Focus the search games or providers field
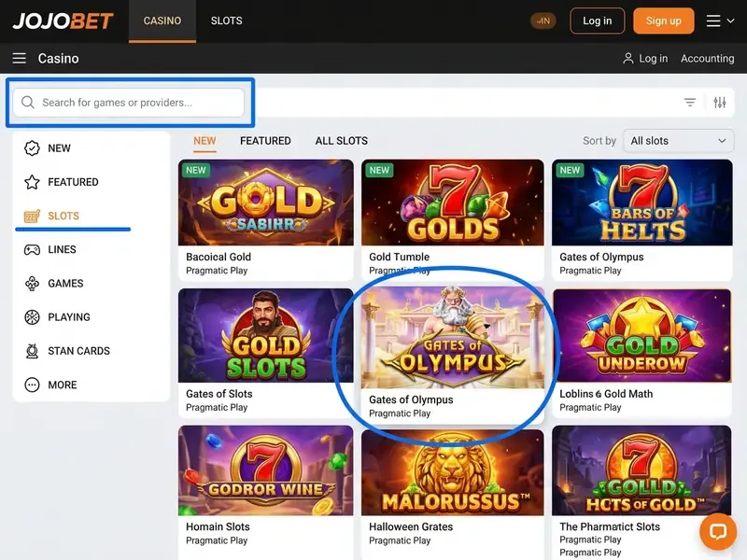The width and height of the screenshot is (747, 560). [128, 103]
